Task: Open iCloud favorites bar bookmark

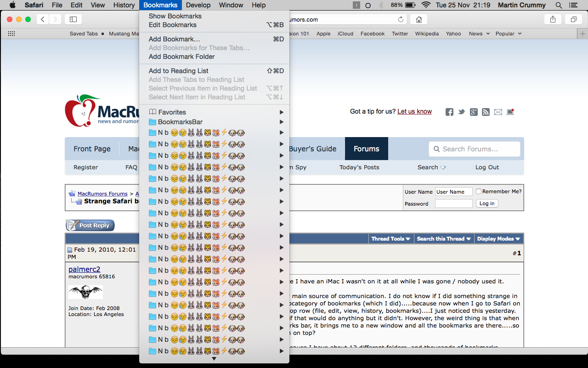Action: [x=345, y=34]
